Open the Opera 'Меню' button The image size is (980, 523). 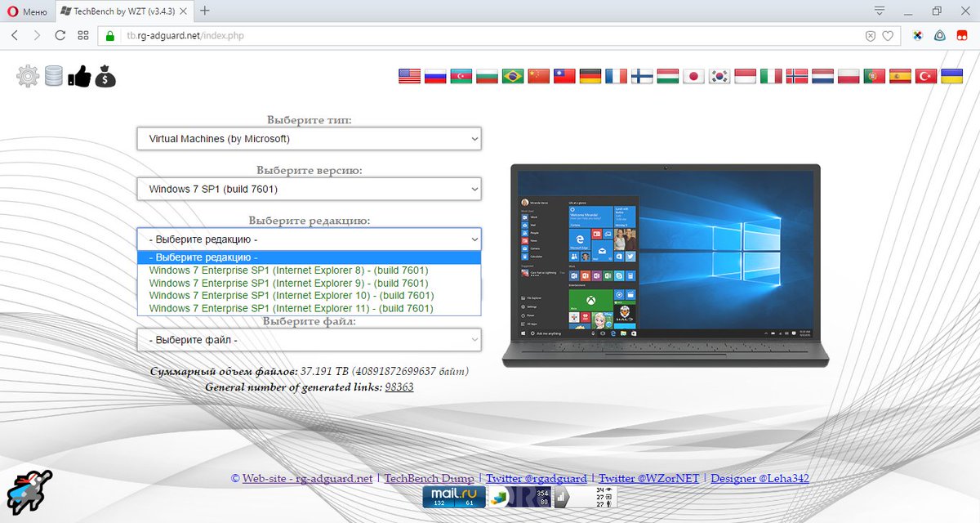(28, 11)
